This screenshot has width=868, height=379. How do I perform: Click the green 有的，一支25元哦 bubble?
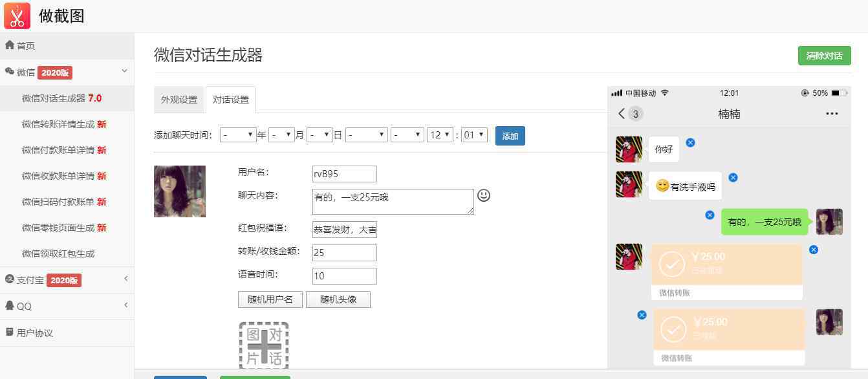[x=765, y=222]
